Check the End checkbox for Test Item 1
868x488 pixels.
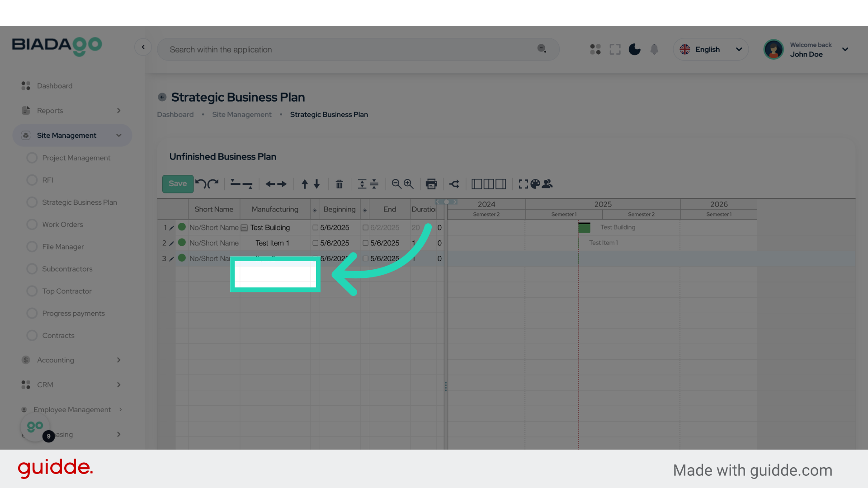[365, 243]
